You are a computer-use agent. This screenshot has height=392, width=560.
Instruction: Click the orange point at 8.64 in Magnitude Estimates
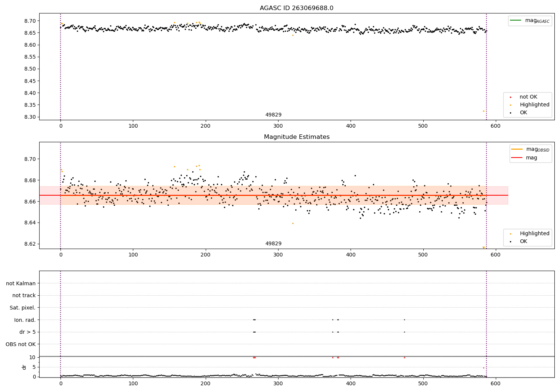293,223
